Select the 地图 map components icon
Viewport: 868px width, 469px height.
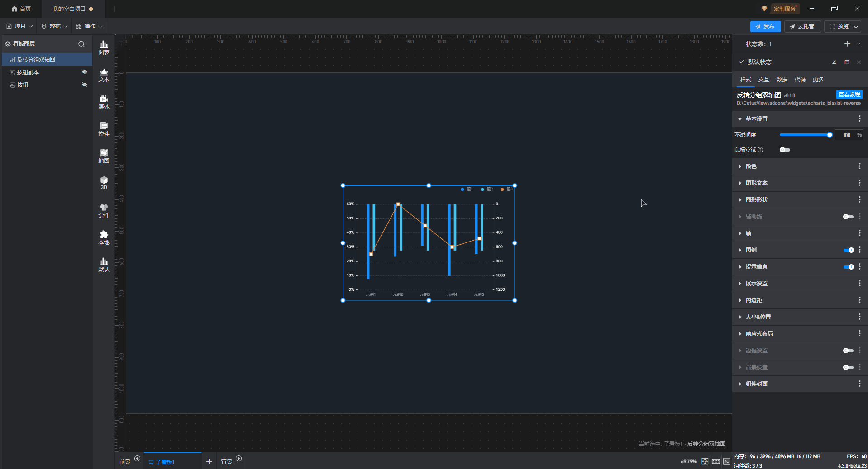104,156
